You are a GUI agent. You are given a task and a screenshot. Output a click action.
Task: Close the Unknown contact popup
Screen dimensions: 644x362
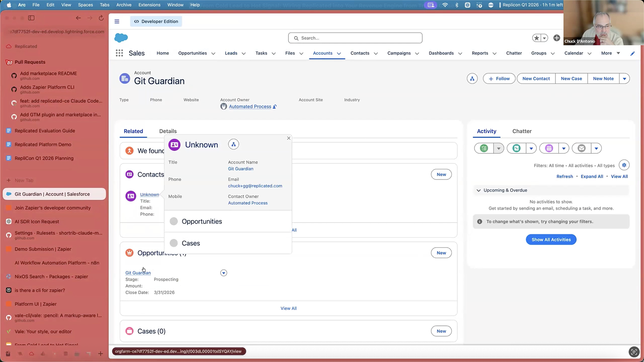[289, 138]
